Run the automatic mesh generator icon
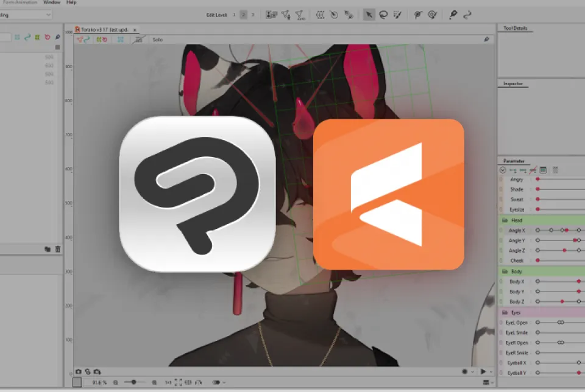 click(x=300, y=15)
